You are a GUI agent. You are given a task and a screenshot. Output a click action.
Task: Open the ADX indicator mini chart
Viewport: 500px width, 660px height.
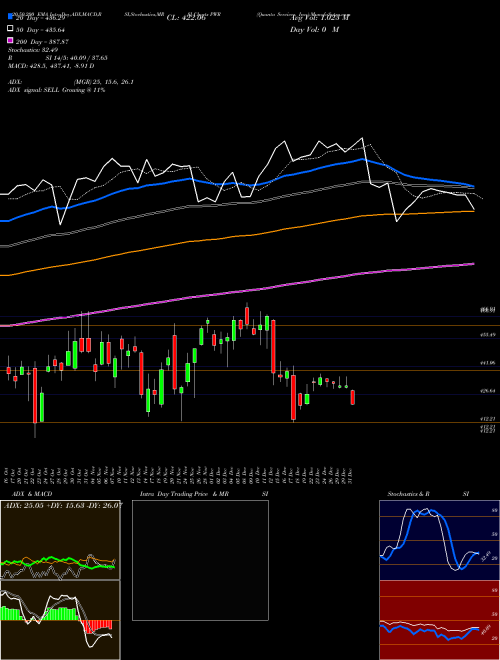pyautogui.click(x=60, y=540)
